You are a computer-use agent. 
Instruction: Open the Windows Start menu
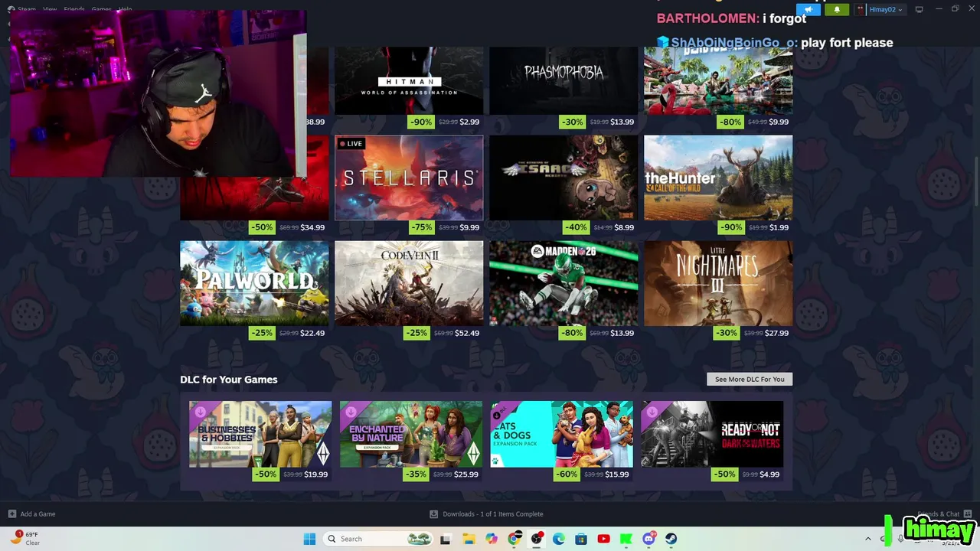(309, 539)
